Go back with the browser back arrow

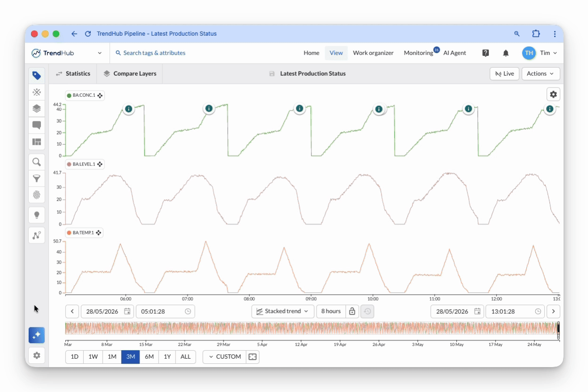[74, 34]
